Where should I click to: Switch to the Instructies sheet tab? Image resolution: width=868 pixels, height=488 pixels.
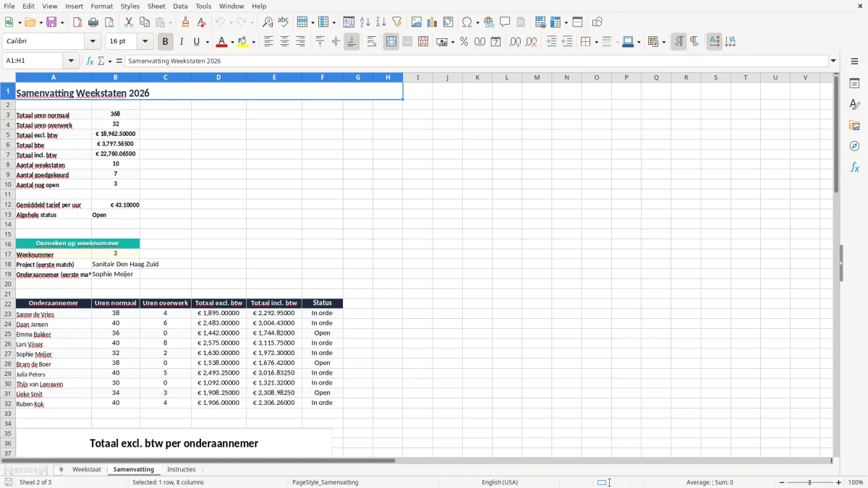click(182, 469)
